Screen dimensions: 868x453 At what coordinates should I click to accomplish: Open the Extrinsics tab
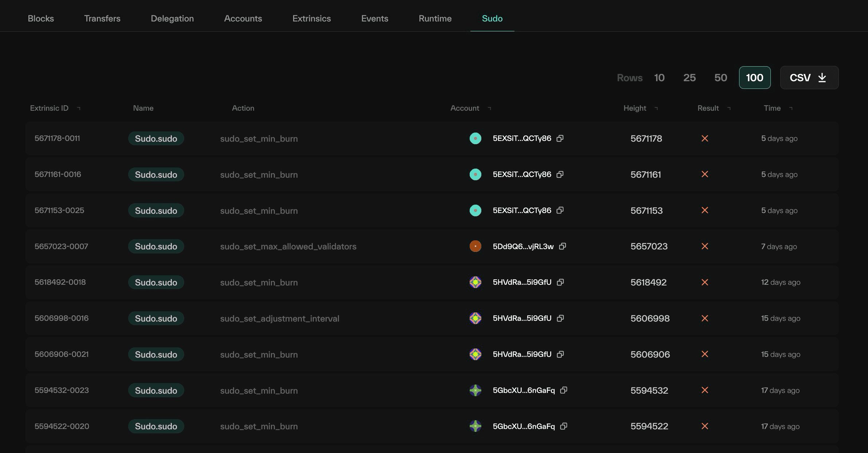click(312, 19)
